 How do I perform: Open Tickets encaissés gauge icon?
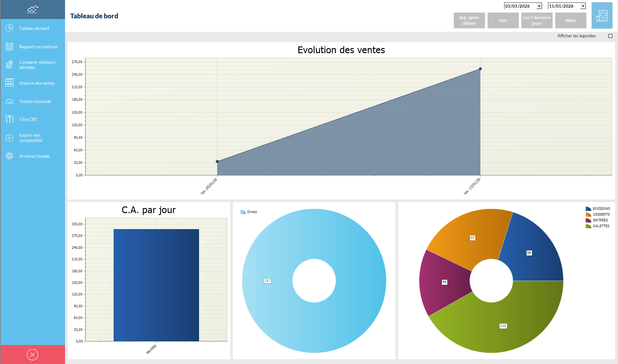9,101
